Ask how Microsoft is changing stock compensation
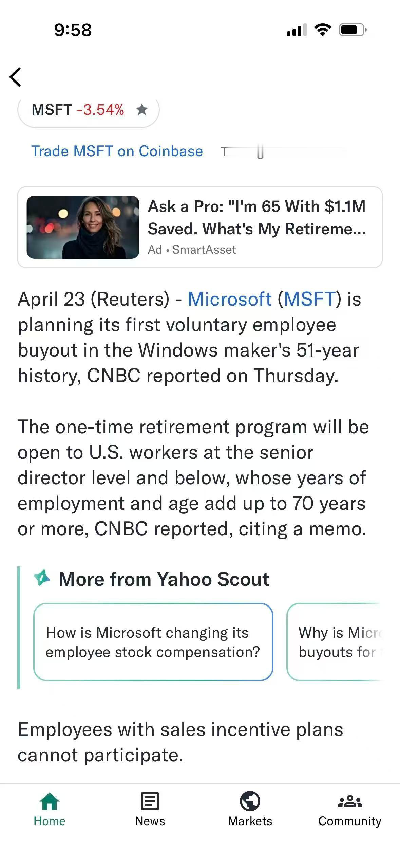 click(153, 642)
